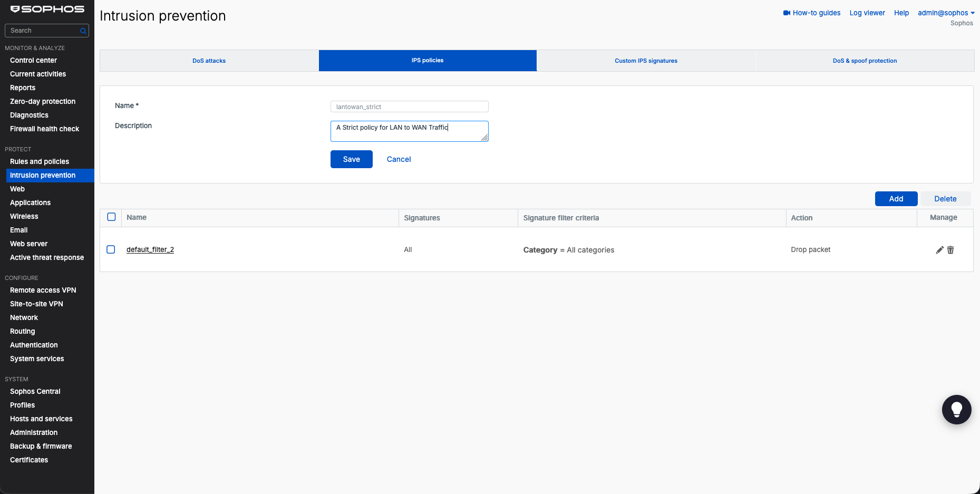Open Remote access VPN

(x=43, y=290)
